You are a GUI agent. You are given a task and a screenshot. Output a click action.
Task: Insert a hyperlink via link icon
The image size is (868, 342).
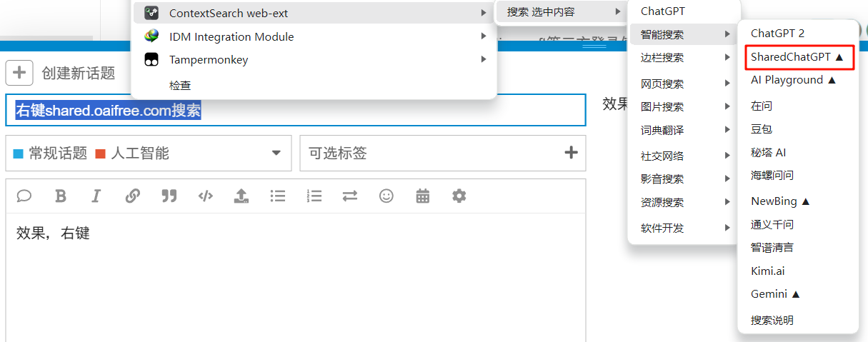point(133,196)
